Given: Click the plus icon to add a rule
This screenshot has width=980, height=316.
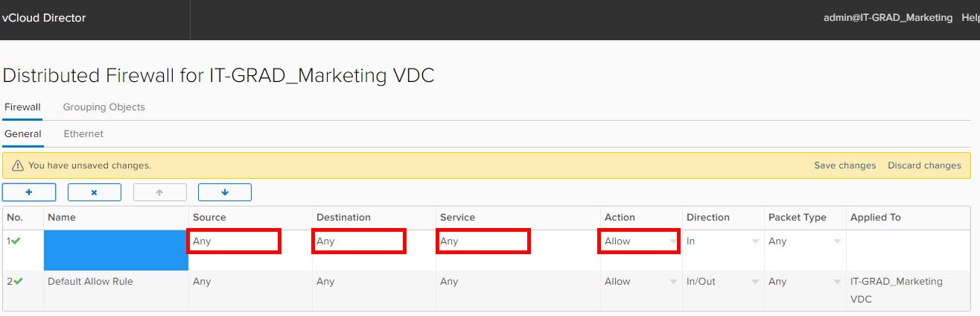Looking at the screenshot, I should (x=29, y=192).
